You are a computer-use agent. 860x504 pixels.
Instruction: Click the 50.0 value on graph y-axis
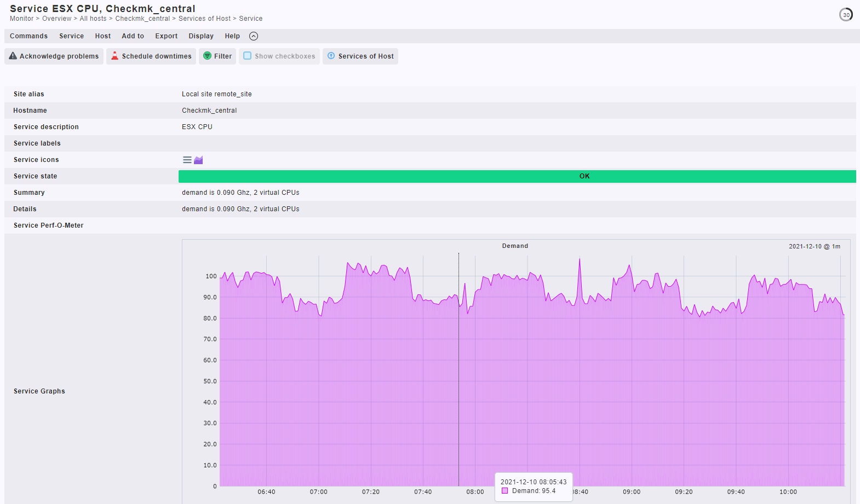tap(210, 381)
